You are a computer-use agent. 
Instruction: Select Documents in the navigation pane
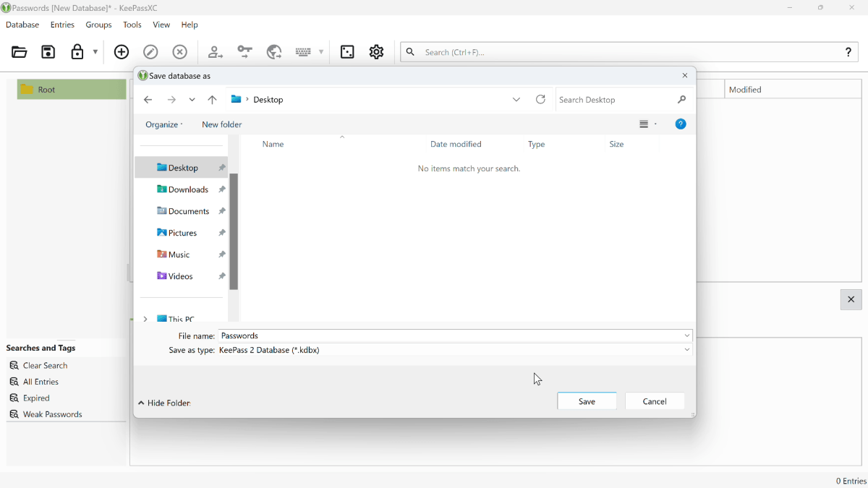pyautogui.click(x=182, y=211)
